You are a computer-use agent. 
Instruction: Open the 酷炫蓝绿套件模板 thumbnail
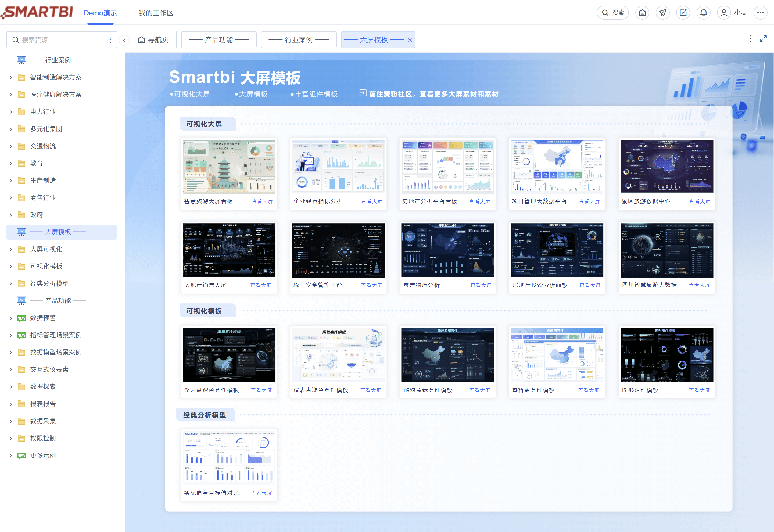click(x=447, y=355)
